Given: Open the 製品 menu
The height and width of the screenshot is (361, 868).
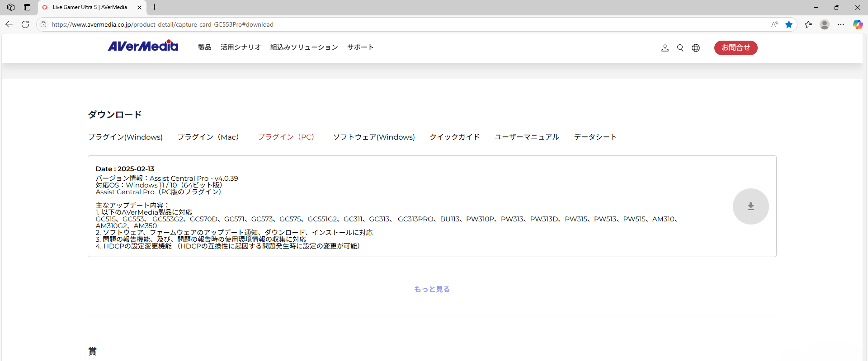Looking at the screenshot, I should [x=205, y=47].
